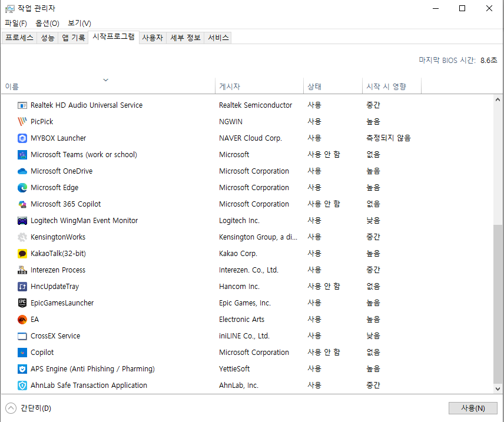Image resolution: width=504 pixels, height=422 pixels.
Task: Click the Logitech WingMan Event Monitor icon
Action: pyautogui.click(x=22, y=221)
